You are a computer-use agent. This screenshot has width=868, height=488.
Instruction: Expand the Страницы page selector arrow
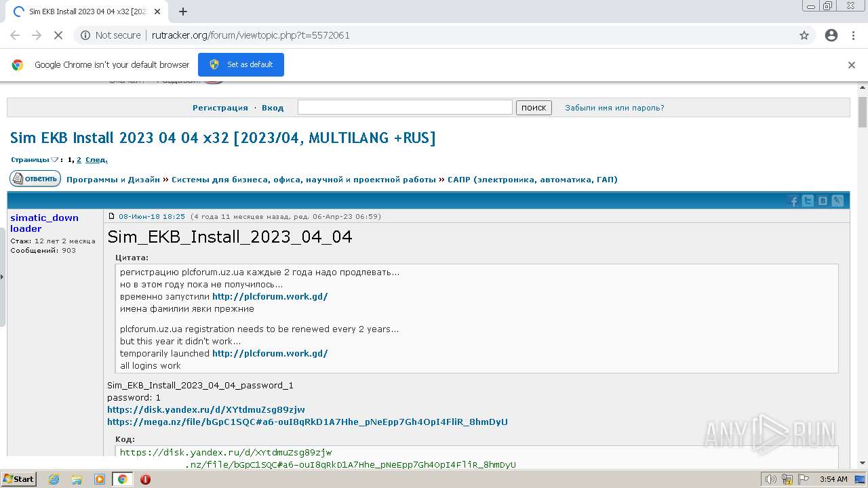pyautogui.click(x=54, y=160)
